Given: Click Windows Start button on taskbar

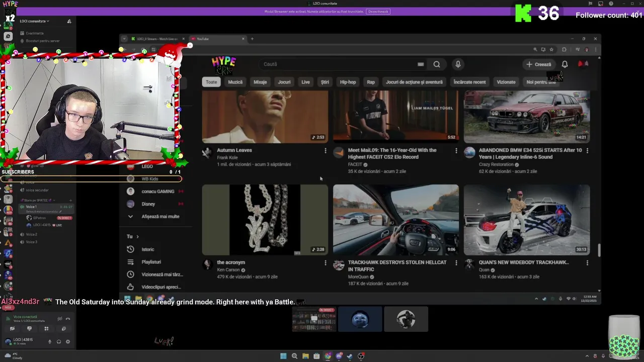Looking at the screenshot, I should [x=283, y=356].
